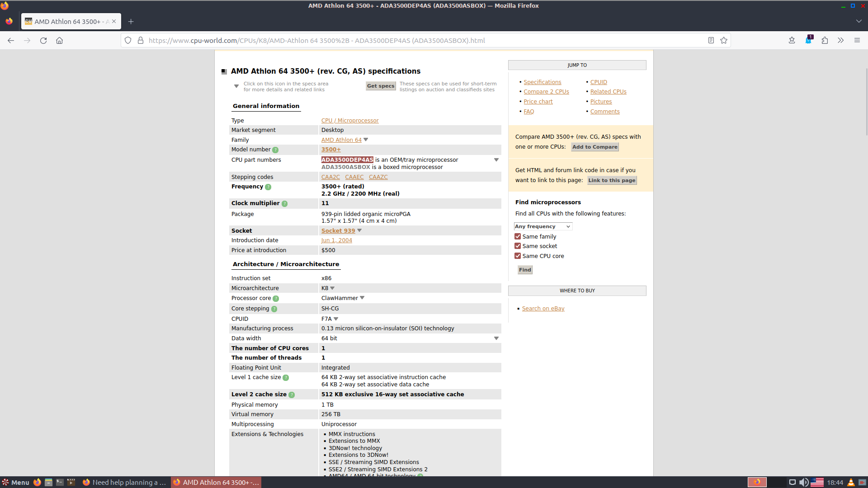The image size is (868, 488).
Task: Click the Jun 1, 2004 introduction date link
Action: (336, 240)
